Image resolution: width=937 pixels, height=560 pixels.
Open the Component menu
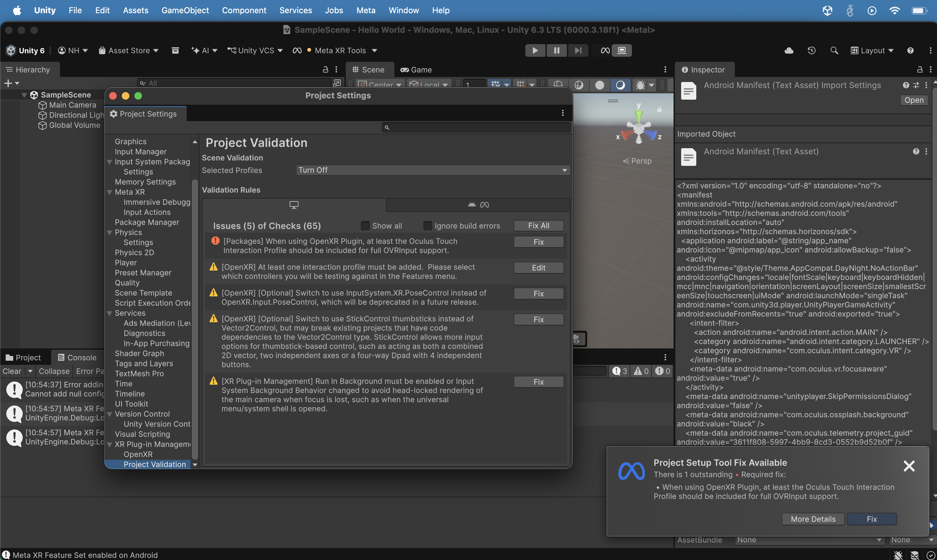coord(244,11)
